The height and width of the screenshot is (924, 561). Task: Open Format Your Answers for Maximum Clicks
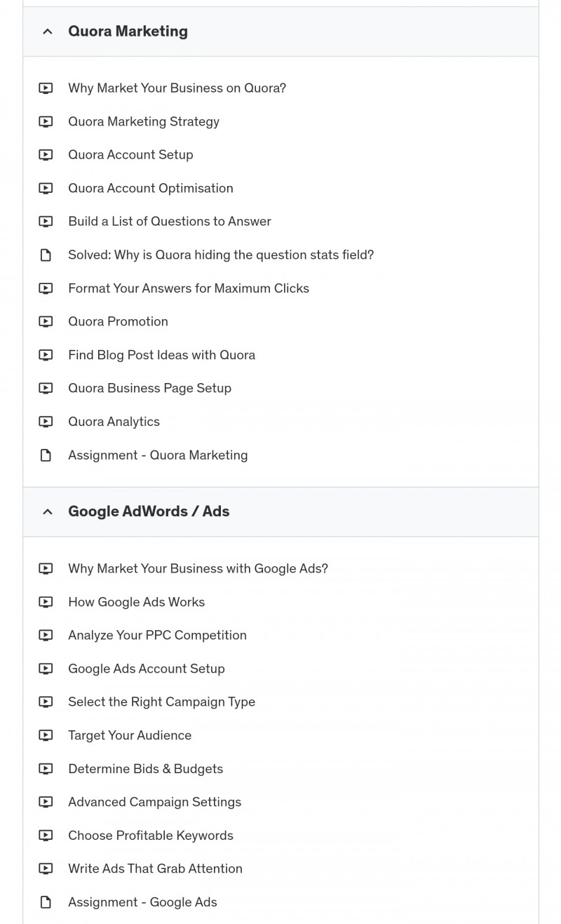coord(189,288)
